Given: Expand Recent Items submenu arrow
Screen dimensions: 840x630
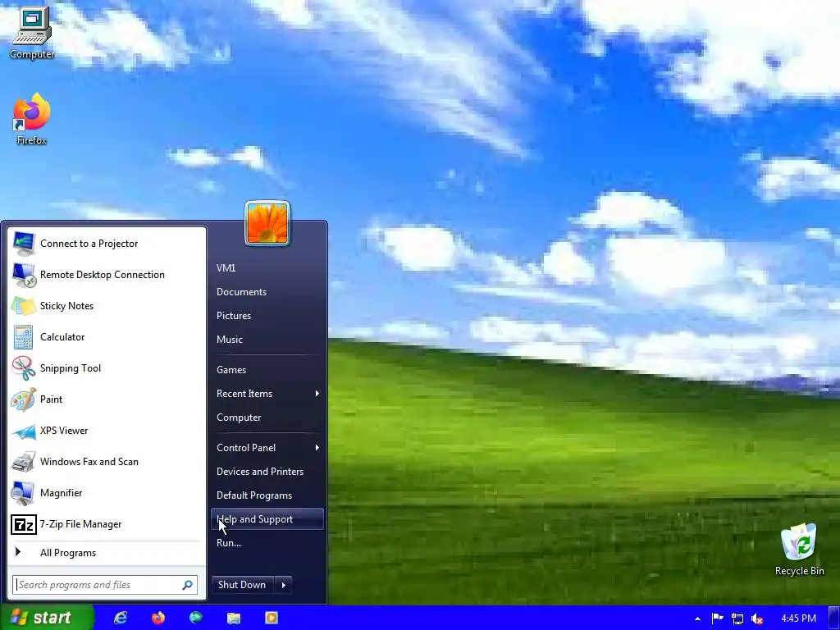Looking at the screenshot, I should pos(317,394).
